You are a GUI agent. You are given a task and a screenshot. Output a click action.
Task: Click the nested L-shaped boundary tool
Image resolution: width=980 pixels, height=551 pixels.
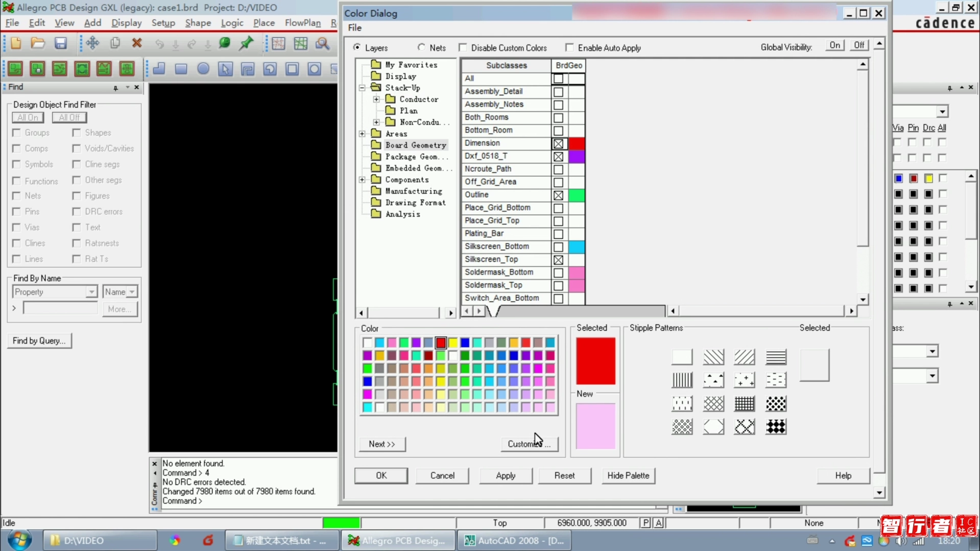point(248,68)
